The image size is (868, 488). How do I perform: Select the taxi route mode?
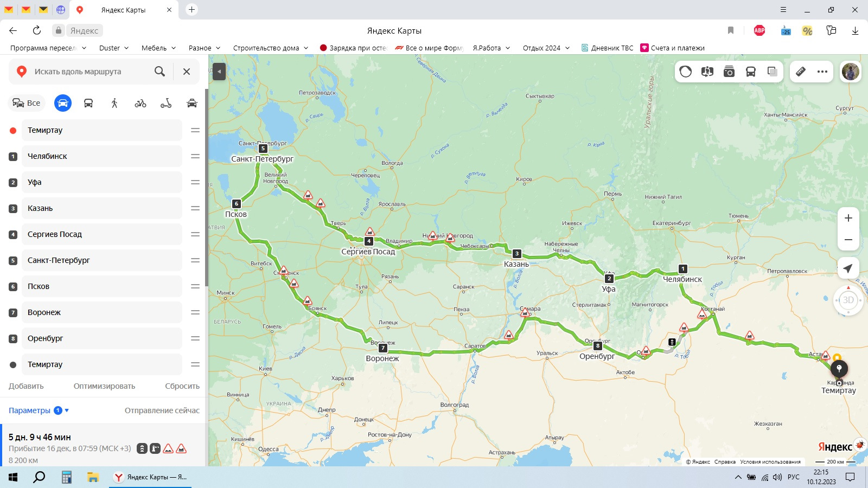[x=192, y=103]
